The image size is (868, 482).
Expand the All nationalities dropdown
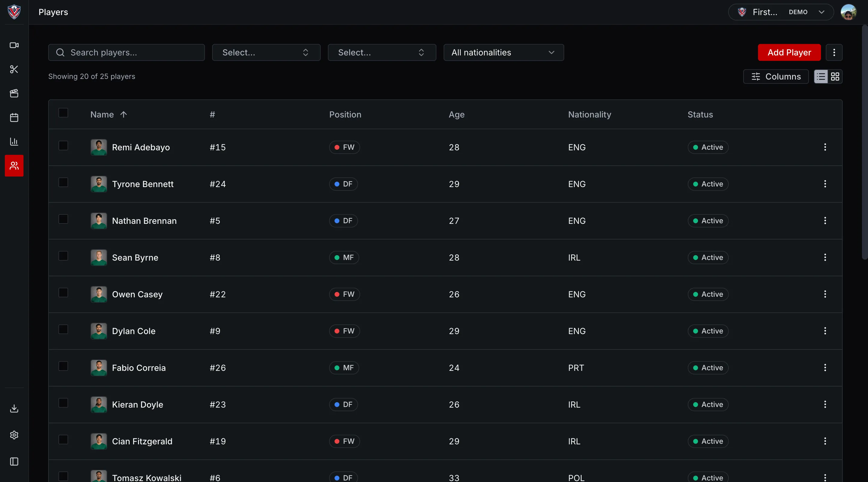(504, 52)
